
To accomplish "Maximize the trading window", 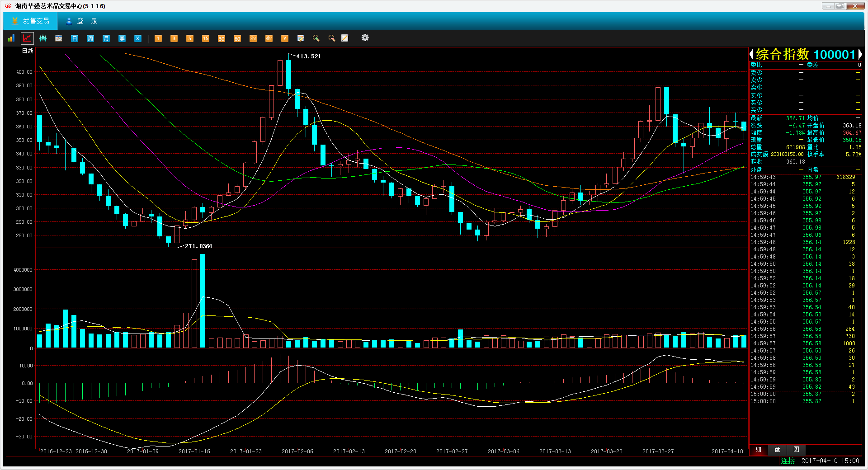I will coord(840,6).
